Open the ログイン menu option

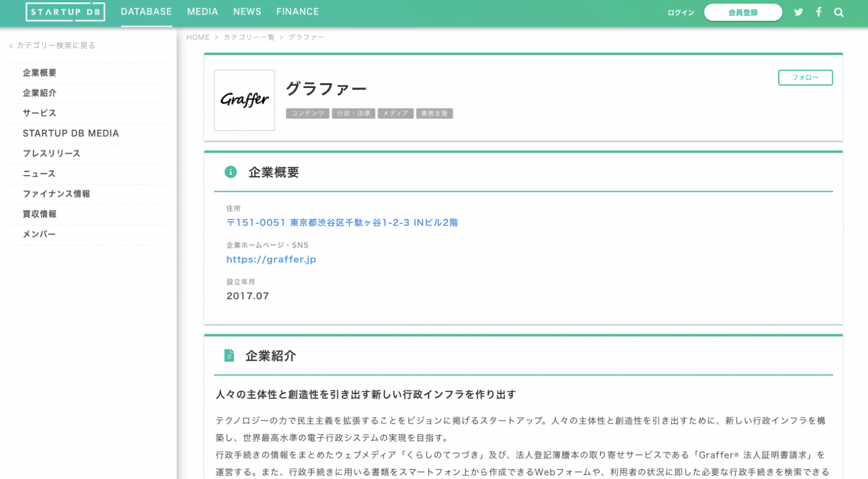[x=680, y=12]
